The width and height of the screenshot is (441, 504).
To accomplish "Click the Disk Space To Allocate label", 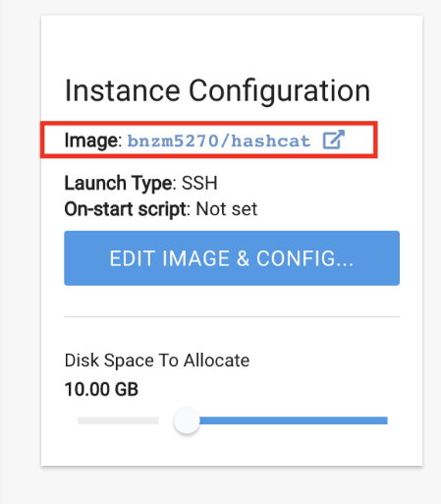I will coord(157,361).
